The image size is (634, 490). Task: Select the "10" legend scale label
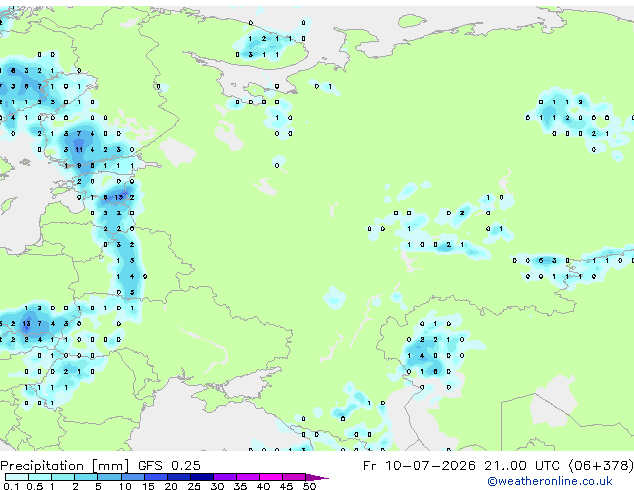pos(125,486)
